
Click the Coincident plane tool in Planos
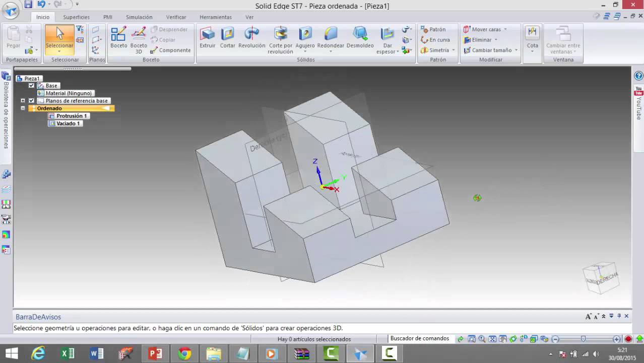click(x=95, y=30)
